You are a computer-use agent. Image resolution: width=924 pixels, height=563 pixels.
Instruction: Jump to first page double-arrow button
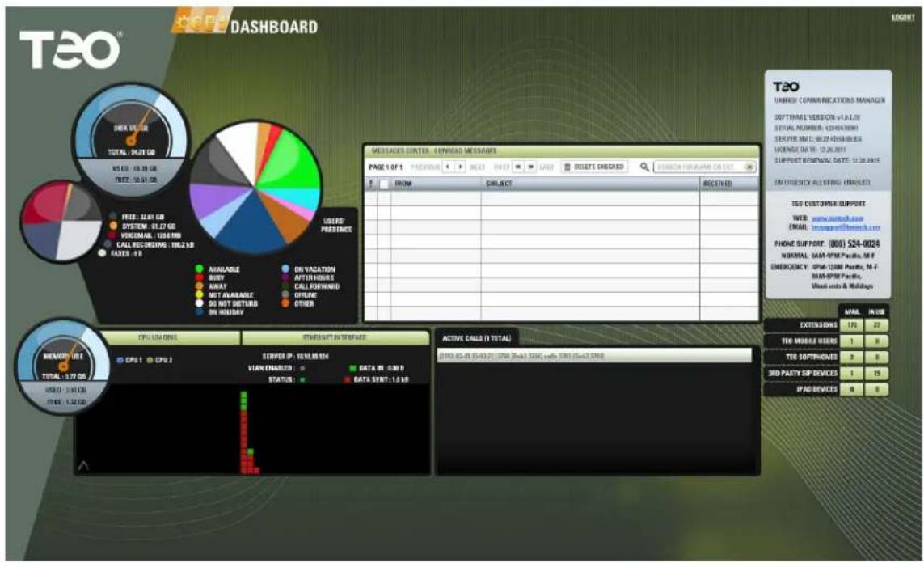point(518,167)
